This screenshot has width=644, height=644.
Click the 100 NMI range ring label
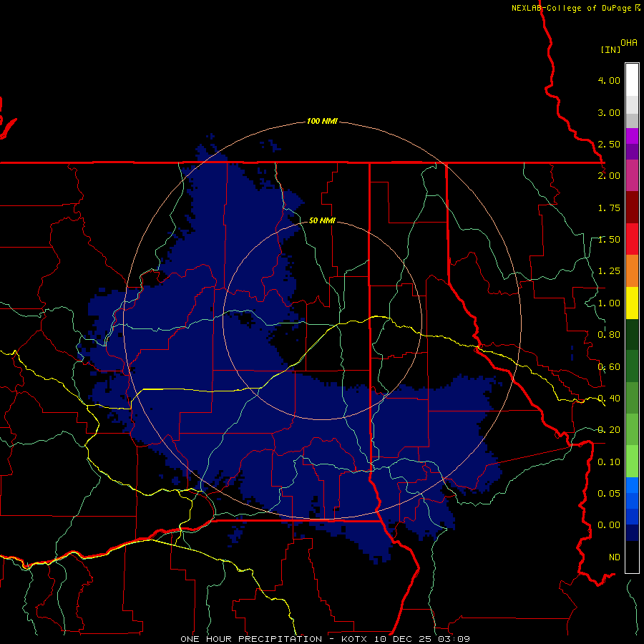tap(322, 121)
